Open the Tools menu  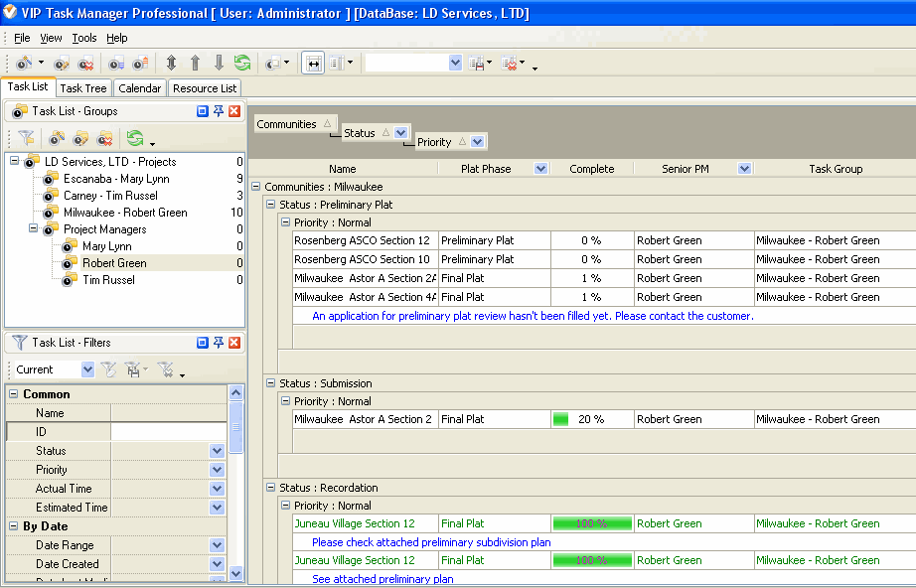[84, 38]
